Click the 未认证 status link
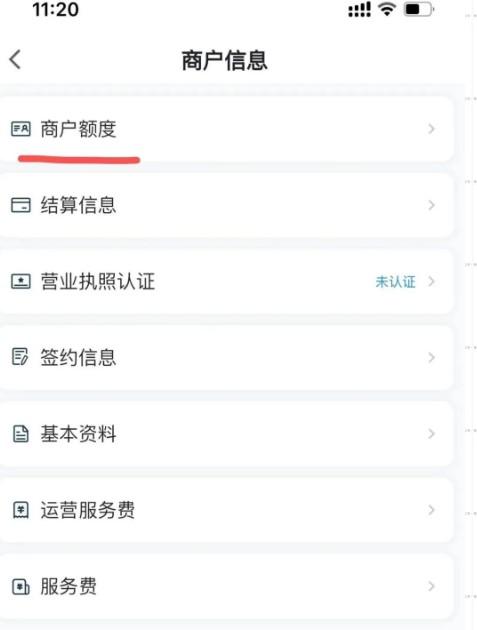 pyautogui.click(x=395, y=282)
